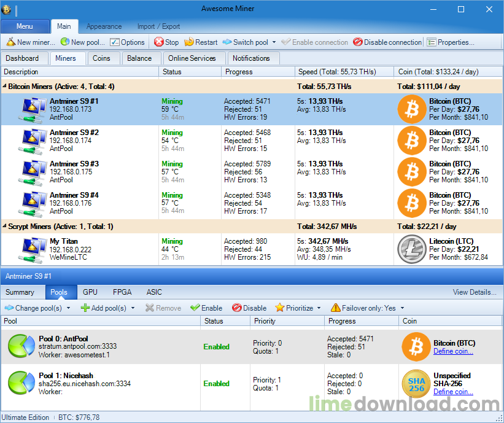Viewport: 504px width, 423px height.
Task: Open the Failover only dropdown
Action: [402, 308]
